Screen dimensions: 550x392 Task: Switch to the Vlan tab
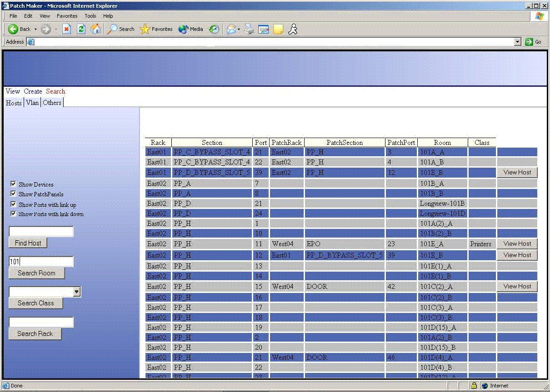coord(32,103)
